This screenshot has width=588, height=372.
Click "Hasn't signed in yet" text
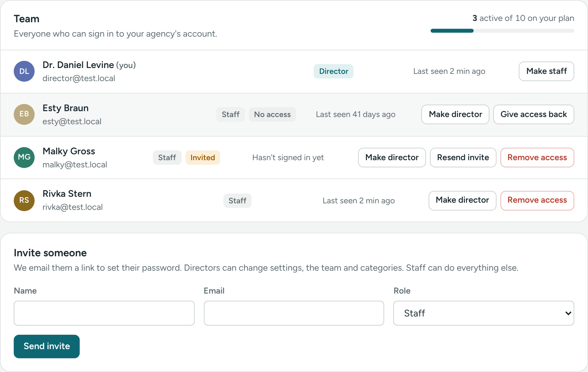click(x=288, y=158)
